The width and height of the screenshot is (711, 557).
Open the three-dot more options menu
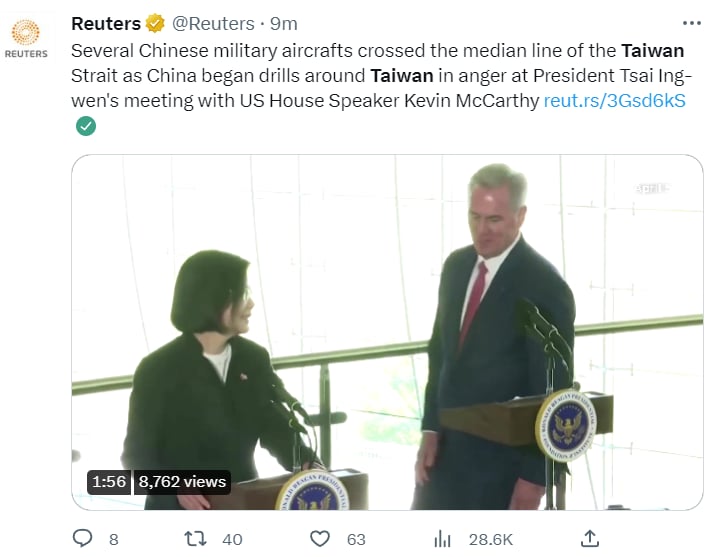692,24
